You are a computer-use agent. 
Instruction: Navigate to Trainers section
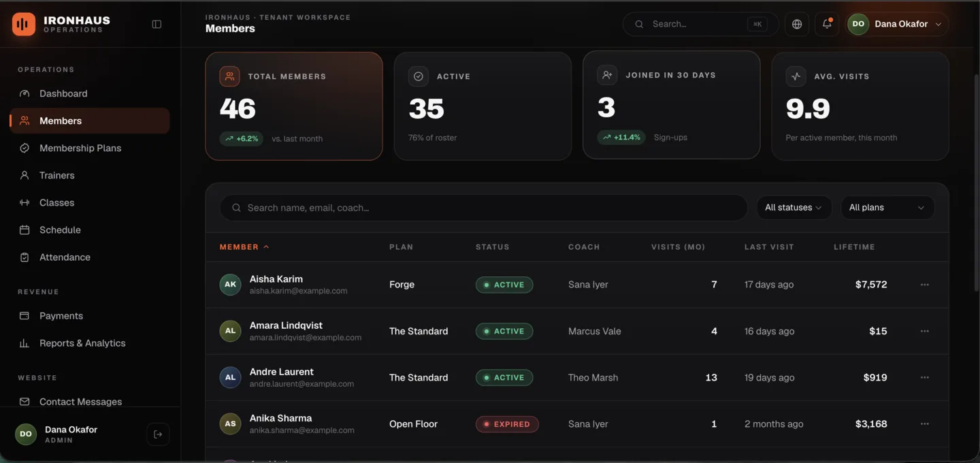pyautogui.click(x=90, y=175)
